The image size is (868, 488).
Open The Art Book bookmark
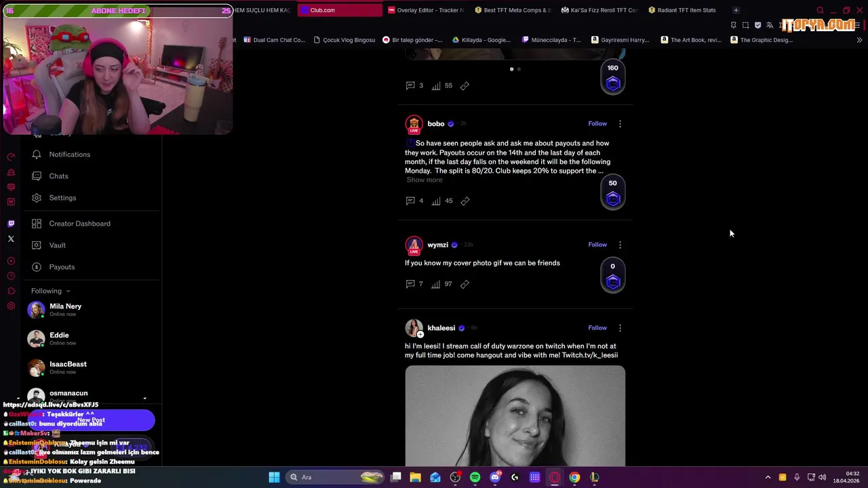(691, 40)
